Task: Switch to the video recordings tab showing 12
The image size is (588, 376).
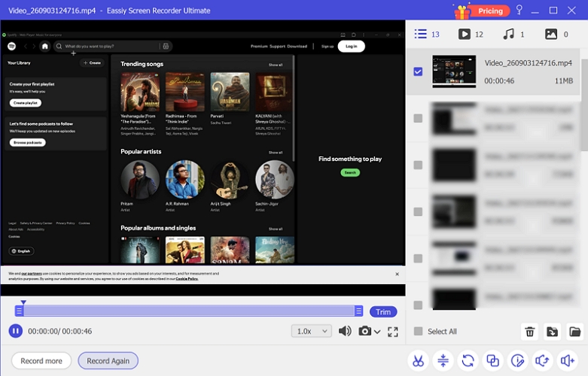Action: [471, 34]
